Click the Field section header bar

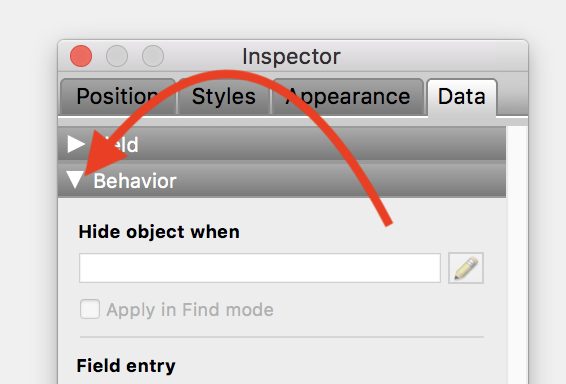(x=282, y=144)
